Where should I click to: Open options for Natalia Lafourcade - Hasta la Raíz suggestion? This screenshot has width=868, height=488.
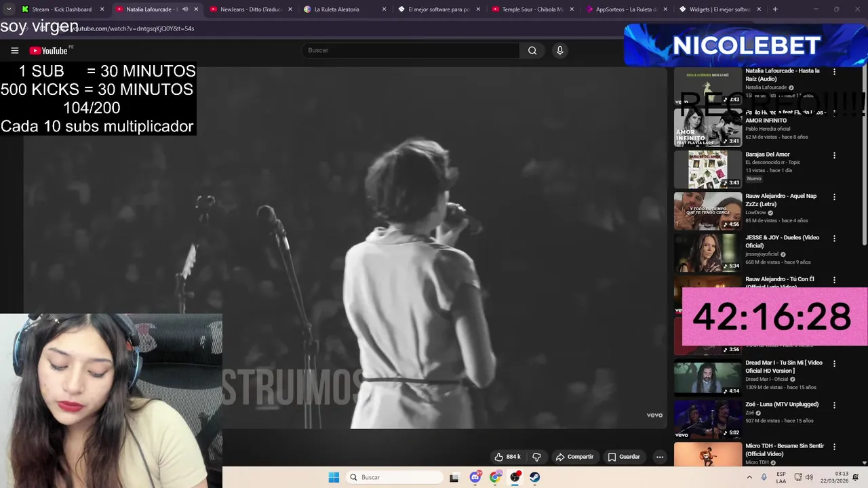click(x=834, y=71)
